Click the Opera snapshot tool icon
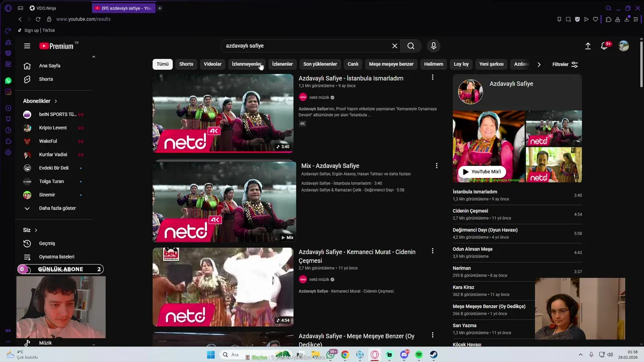644x362 pixels. click(x=568, y=19)
